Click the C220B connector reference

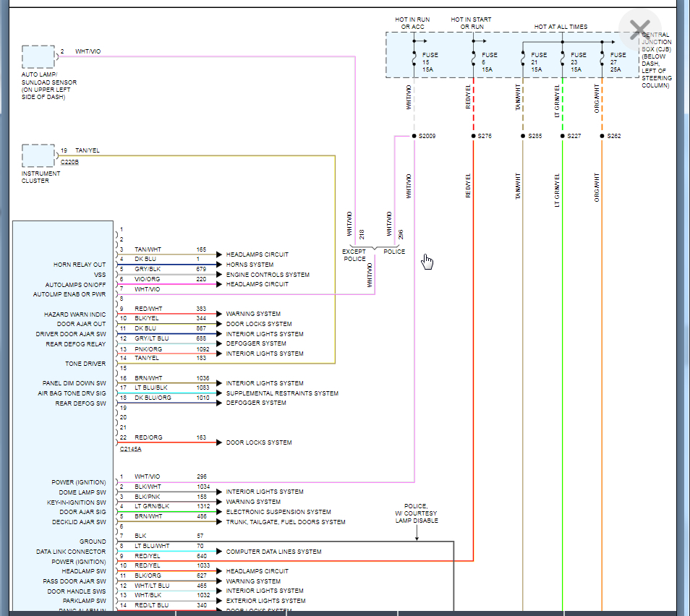69,162
